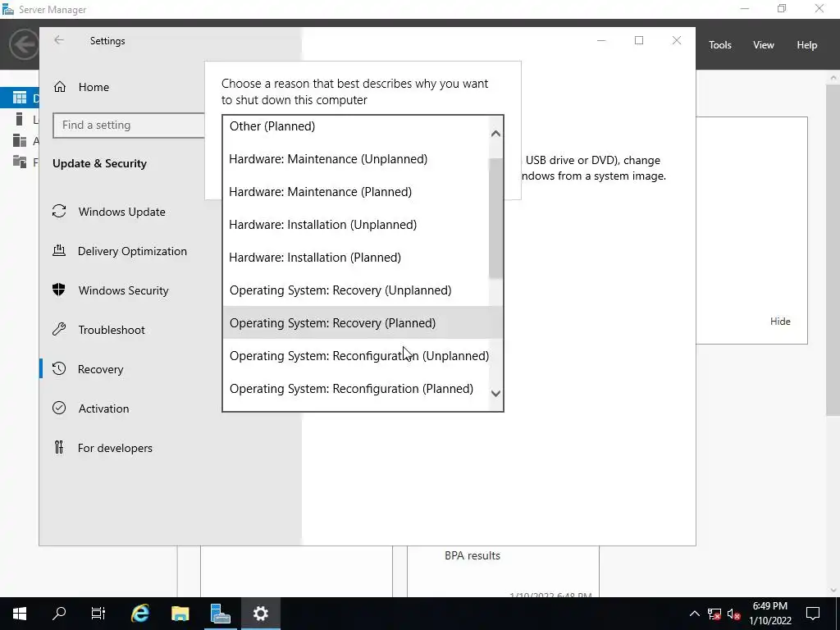Open taskbar search magnifier
Image resolution: width=840 pixels, height=630 pixels.
click(x=59, y=614)
